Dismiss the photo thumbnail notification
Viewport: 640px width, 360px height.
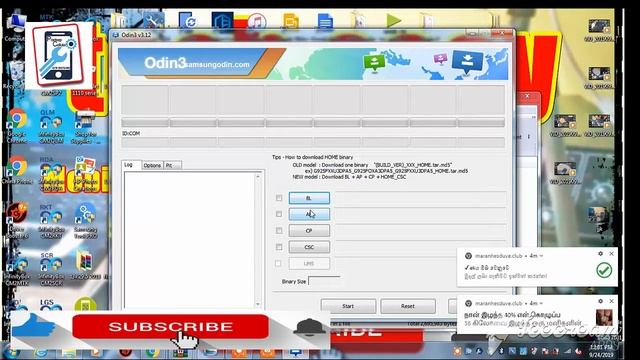(611, 301)
